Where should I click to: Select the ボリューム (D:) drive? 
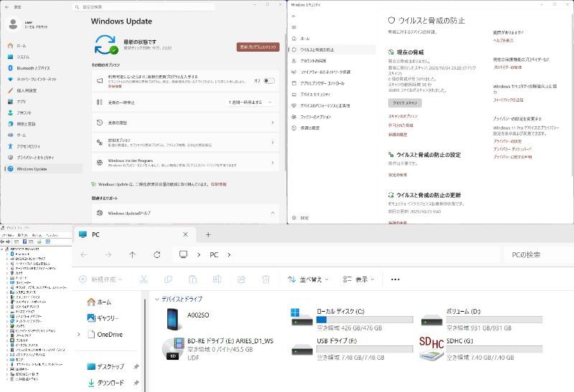pos(481,320)
